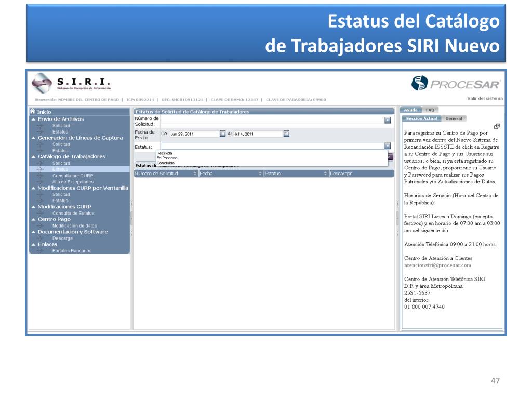Click the De date field showing Jun 29, 2011

tap(194, 134)
